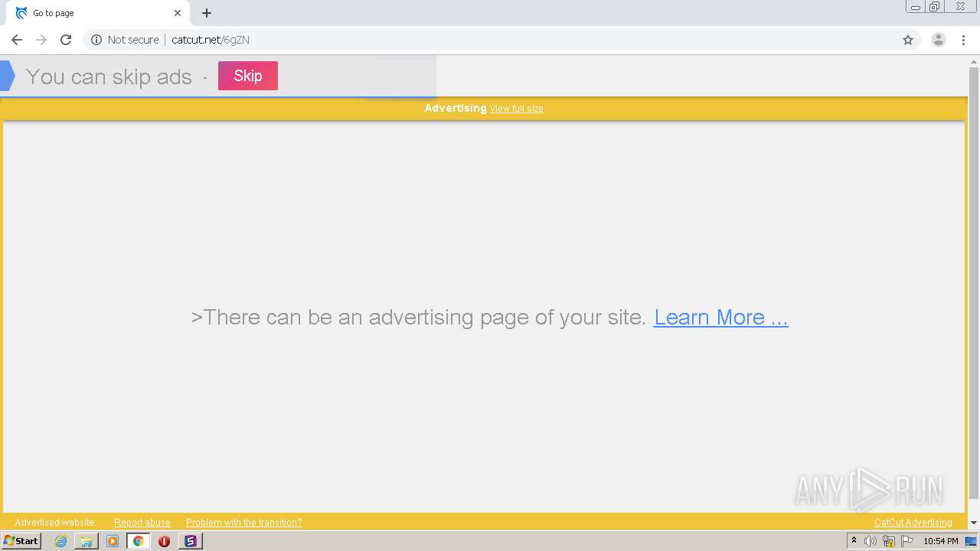Open Opera taskbar icon

click(x=164, y=541)
